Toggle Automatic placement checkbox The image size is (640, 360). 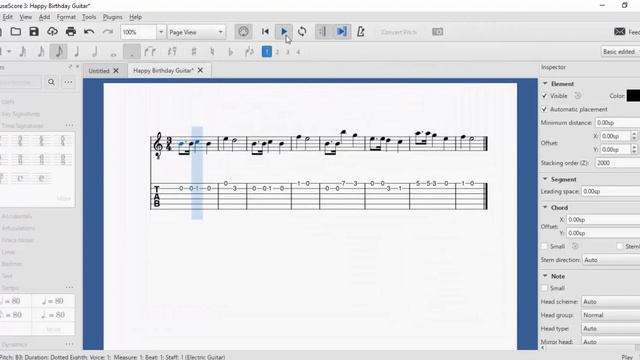(544, 109)
